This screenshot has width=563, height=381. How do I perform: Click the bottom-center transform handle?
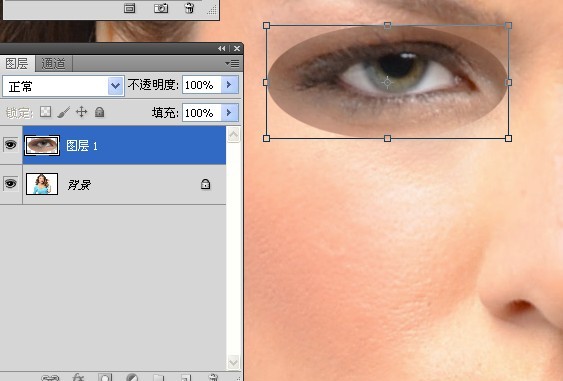(387, 138)
